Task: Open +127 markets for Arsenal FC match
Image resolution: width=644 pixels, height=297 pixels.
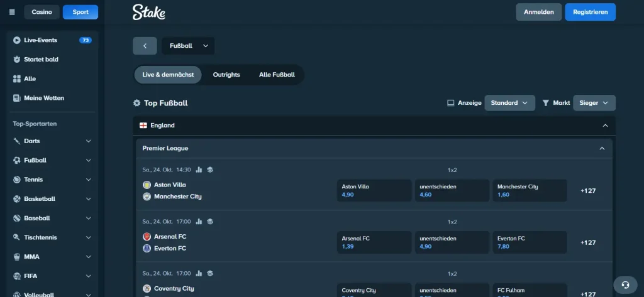Action: pos(588,242)
